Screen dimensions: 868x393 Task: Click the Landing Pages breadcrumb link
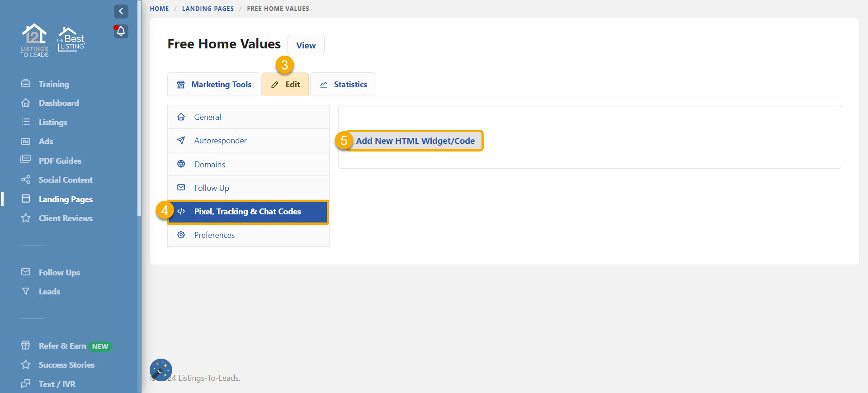click(208, 9)
